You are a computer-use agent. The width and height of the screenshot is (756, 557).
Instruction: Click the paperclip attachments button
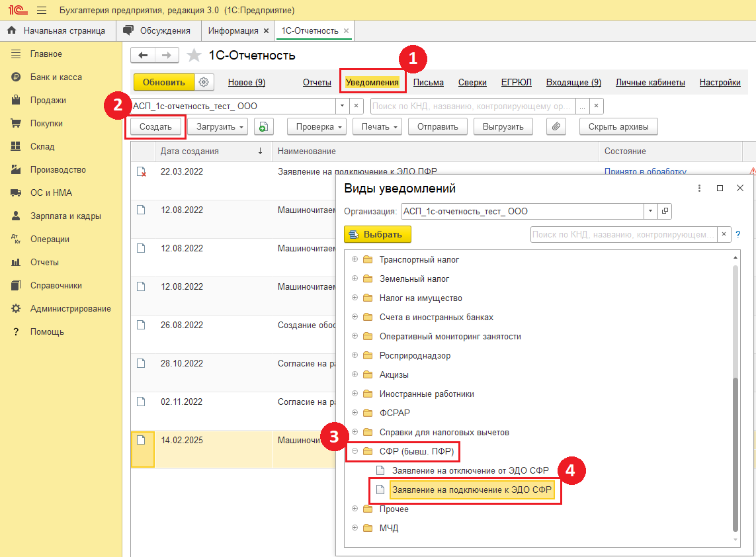pyautogui.click(x=556, y=127)
